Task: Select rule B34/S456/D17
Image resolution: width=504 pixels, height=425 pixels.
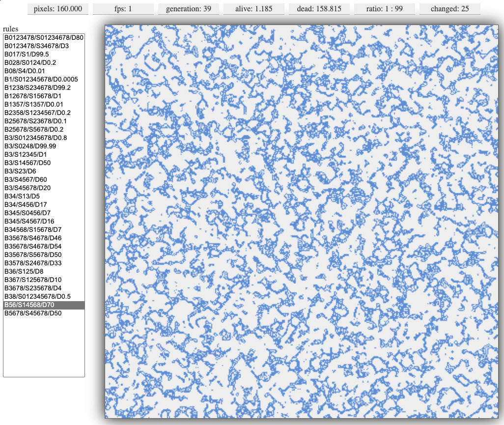Action: coord(44,205)
